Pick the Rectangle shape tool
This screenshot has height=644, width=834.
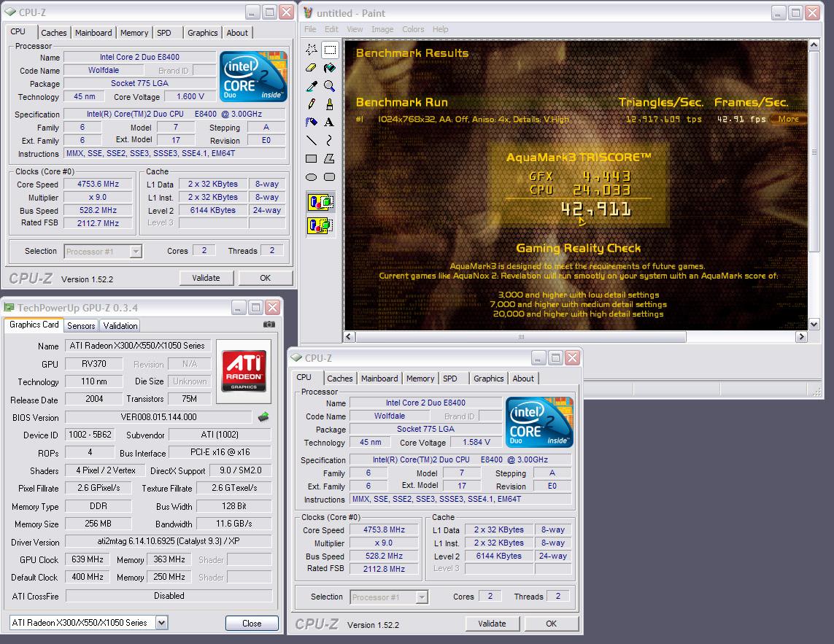click(x=312, y=158)
